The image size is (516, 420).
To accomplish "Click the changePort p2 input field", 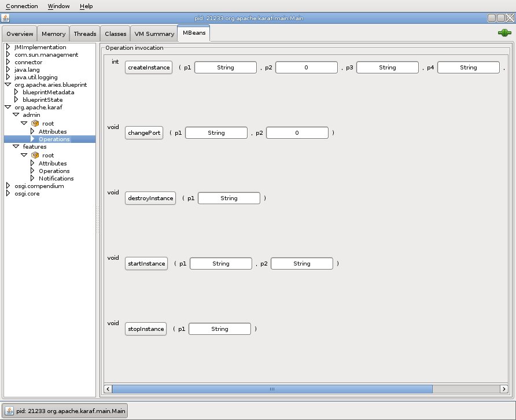I will [x=297, y=133].
